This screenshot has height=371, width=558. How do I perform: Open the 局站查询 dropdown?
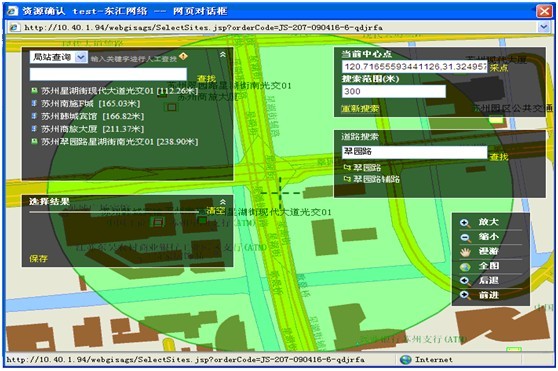pyautogui.click(x=81, y=57)
